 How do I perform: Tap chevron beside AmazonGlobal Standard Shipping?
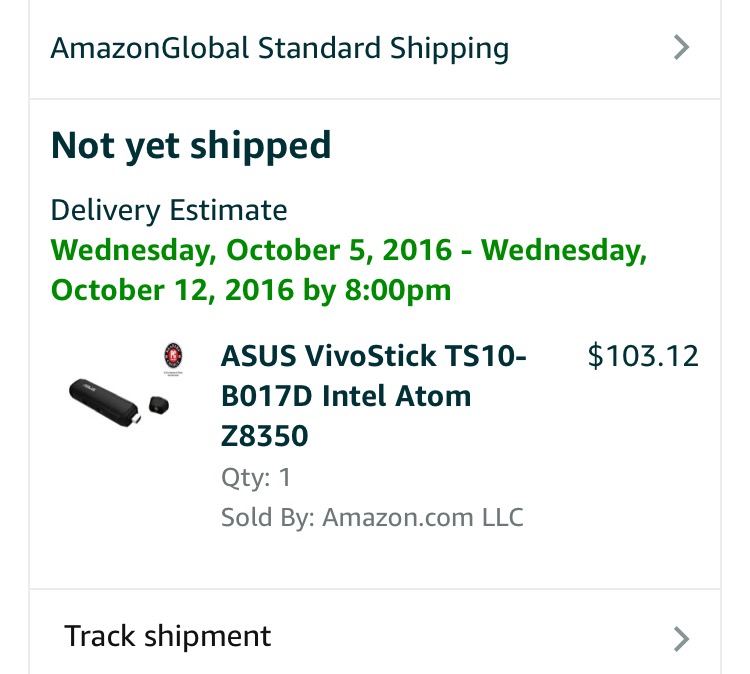682,48
